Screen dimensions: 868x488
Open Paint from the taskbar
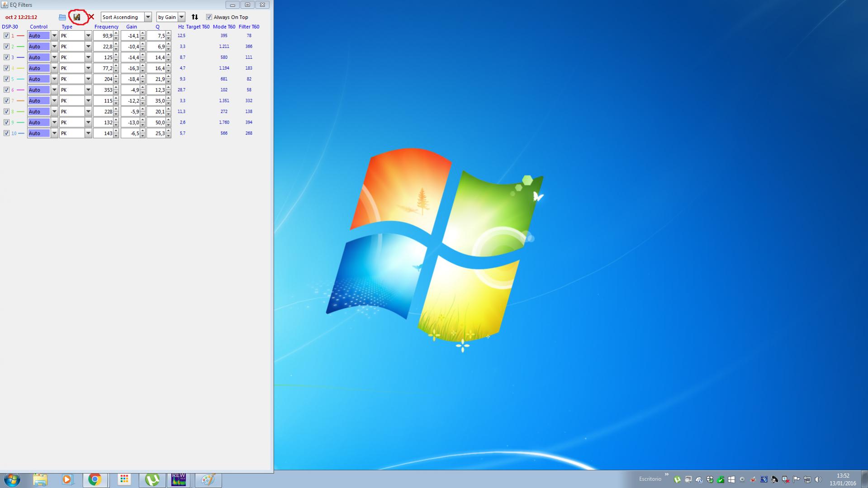click(x=209, y=479)
